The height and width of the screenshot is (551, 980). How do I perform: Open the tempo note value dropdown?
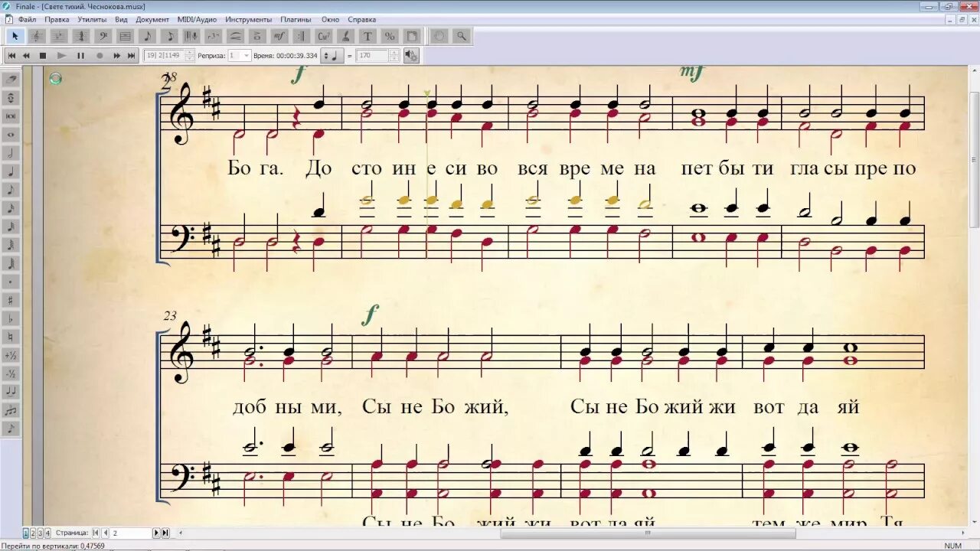pos(332,56)
